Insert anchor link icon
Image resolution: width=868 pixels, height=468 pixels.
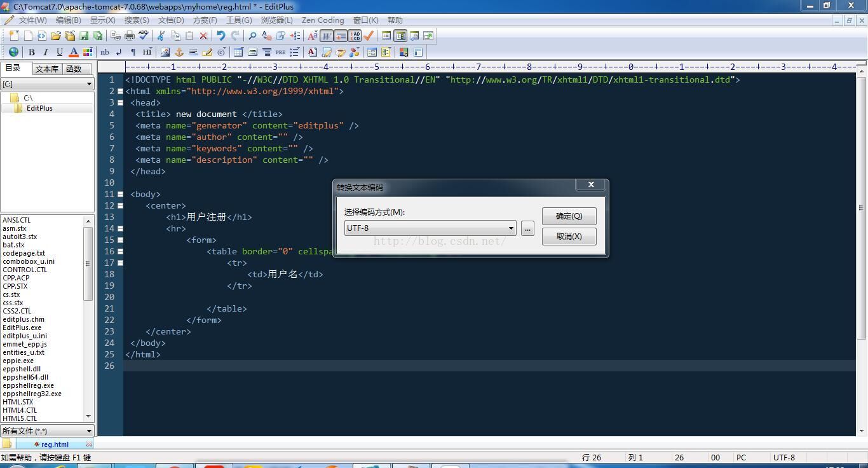tap(179, 52)
